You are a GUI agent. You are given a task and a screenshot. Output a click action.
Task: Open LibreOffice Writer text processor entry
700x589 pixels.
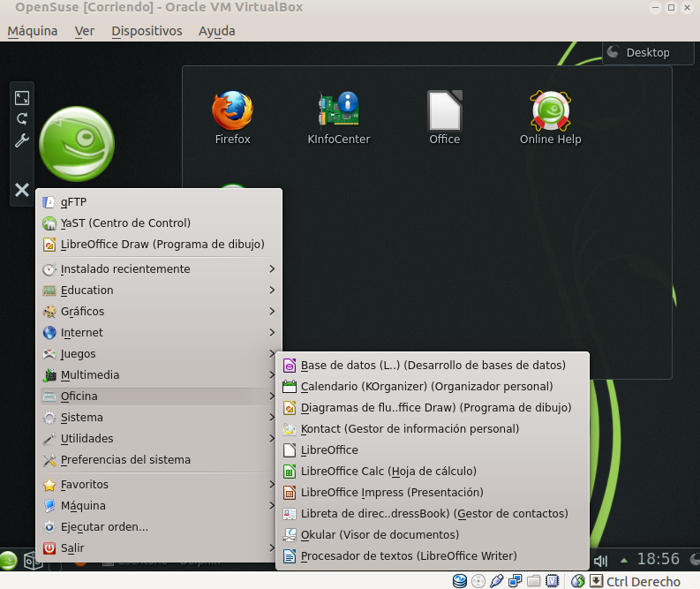(x=408, y=555)
